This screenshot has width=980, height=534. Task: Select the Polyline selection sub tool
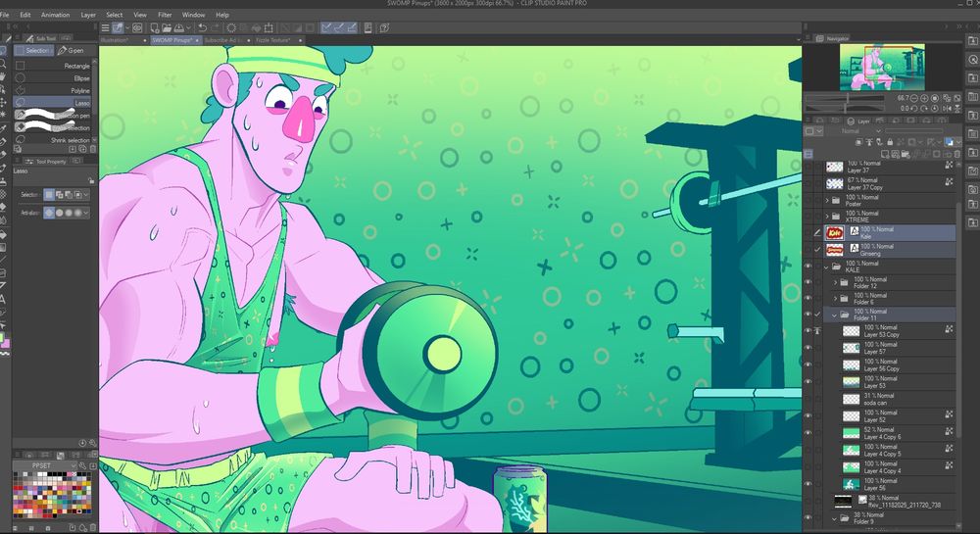pyautogui.click(x=55, y=90)
